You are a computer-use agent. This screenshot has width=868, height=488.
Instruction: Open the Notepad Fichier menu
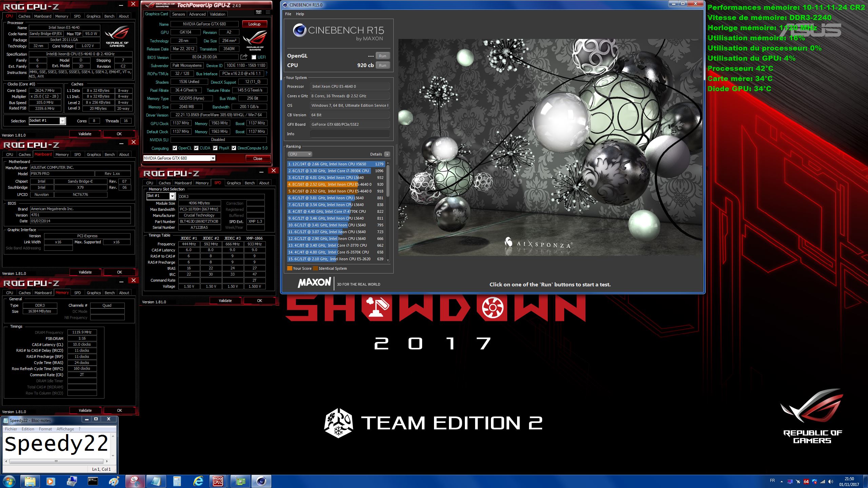coord(11,429)
